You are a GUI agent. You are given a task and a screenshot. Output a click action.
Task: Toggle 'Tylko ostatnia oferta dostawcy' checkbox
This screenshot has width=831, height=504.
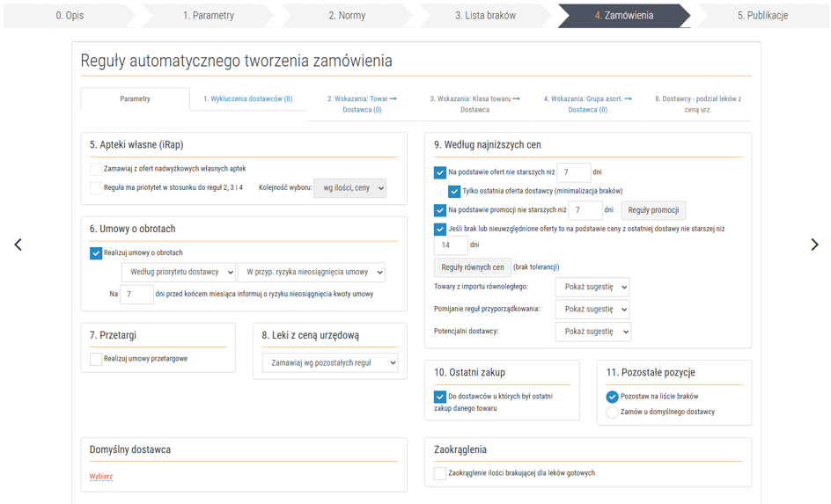454,192
